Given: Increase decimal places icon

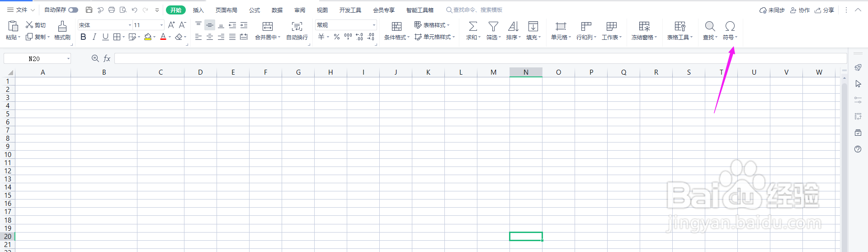Looking at the screenshot, I should tap(359, 37).
